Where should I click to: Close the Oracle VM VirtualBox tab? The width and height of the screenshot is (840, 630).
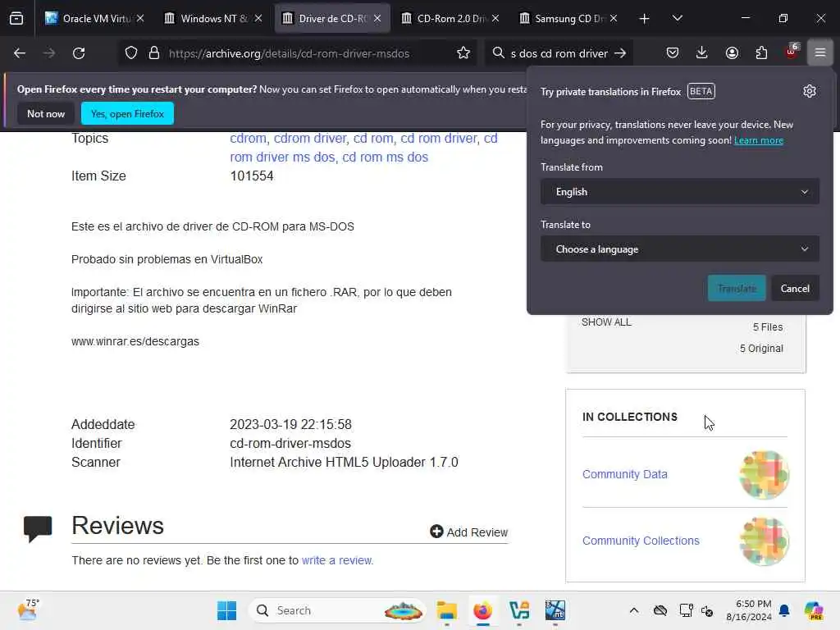140,19
